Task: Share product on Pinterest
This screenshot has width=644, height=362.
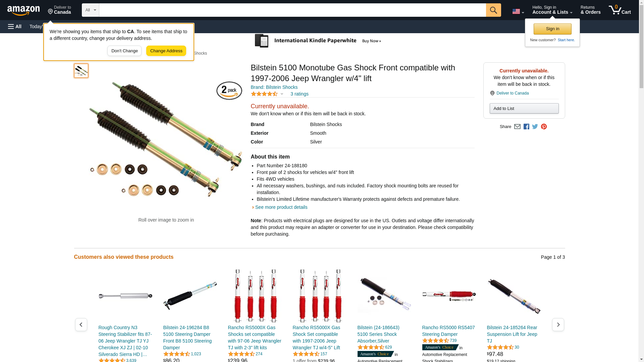Action: coord(544,127)
